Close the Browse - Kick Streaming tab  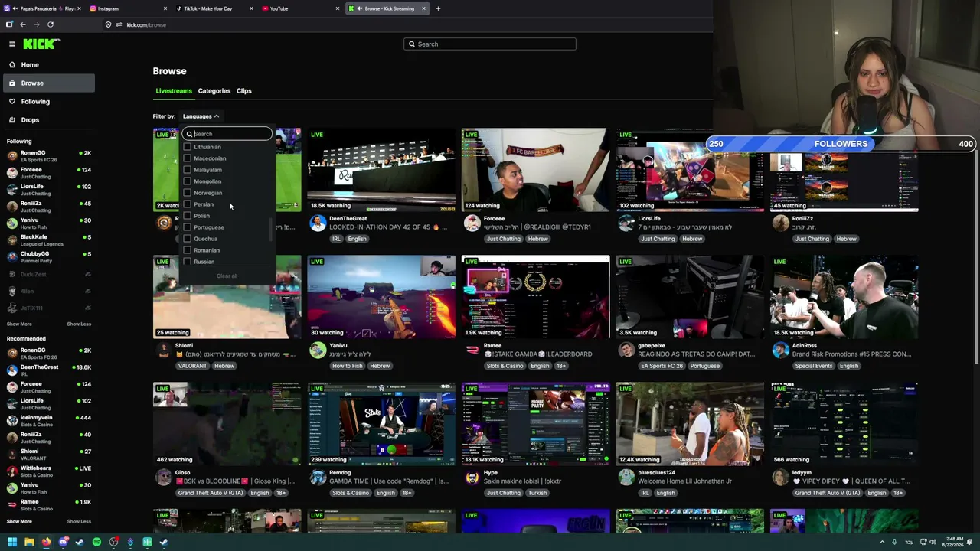coord(423,8)
